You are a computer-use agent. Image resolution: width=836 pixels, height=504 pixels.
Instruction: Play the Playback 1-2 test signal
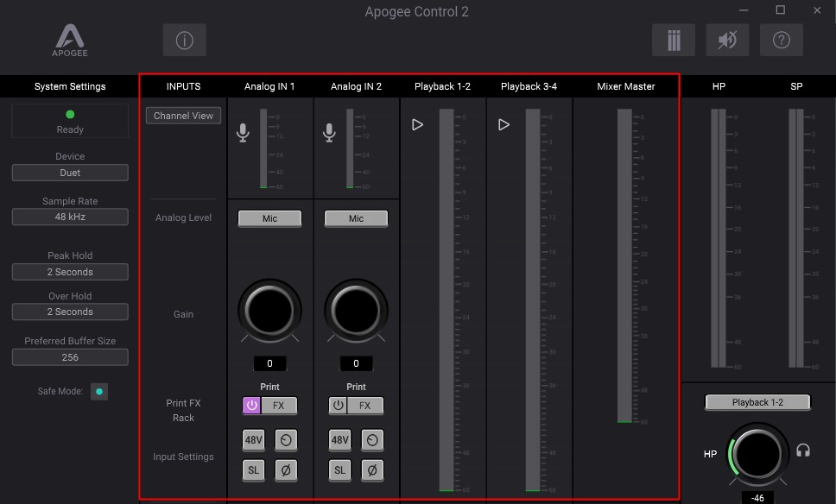click(417, 124)
